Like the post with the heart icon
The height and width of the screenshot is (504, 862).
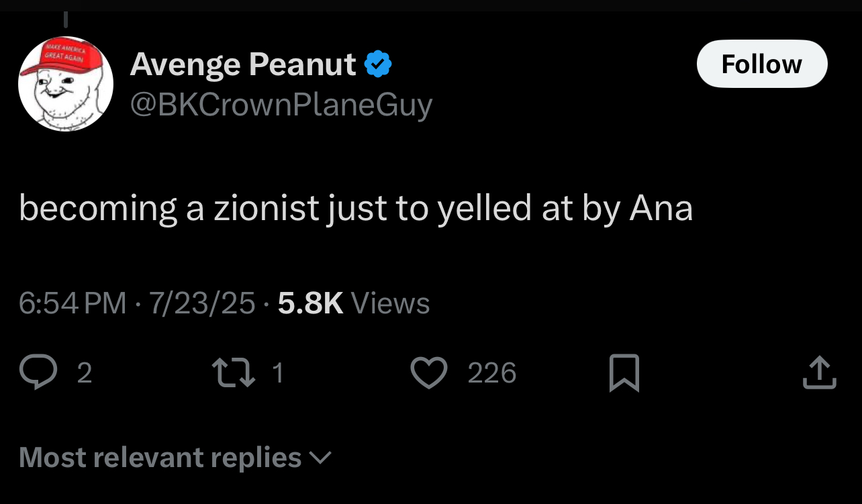(428, 372)
